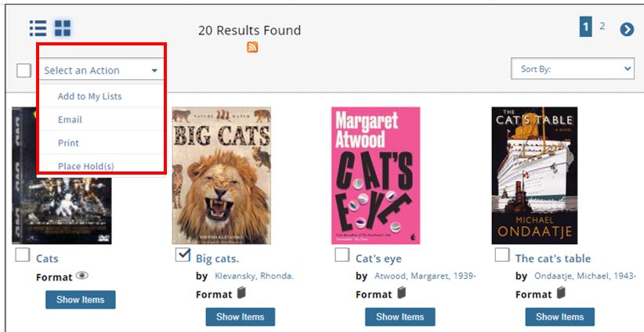Choose Place Hold(s) from action menu
Screen dimensions: 644x332
86,166
